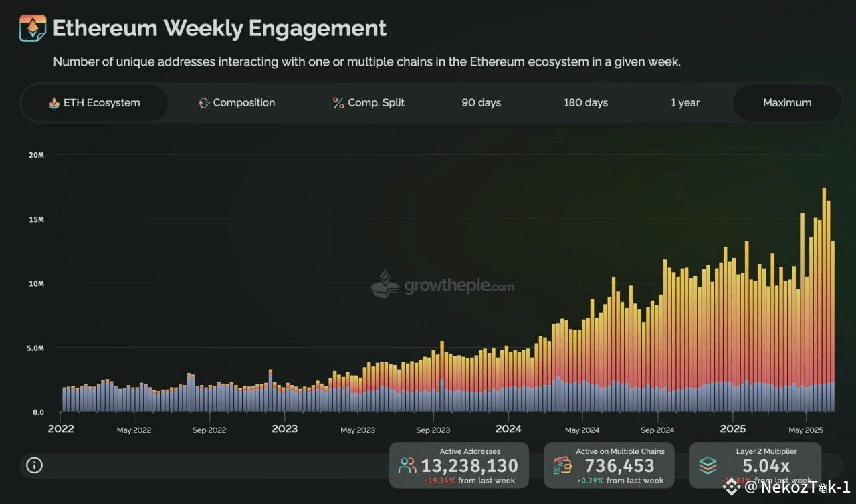Viewport: 856px width, 504px height.
Task: Select the Composition tab
Action: click(x=237, y=103)
